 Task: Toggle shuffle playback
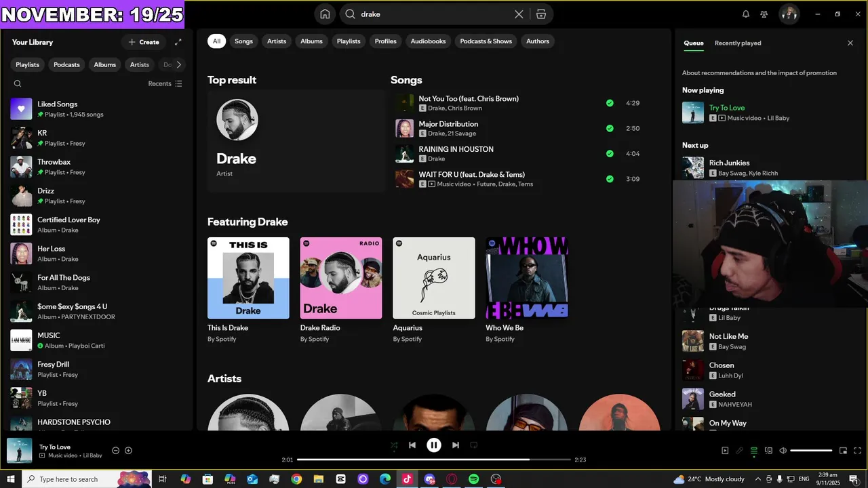click(394, 445)
